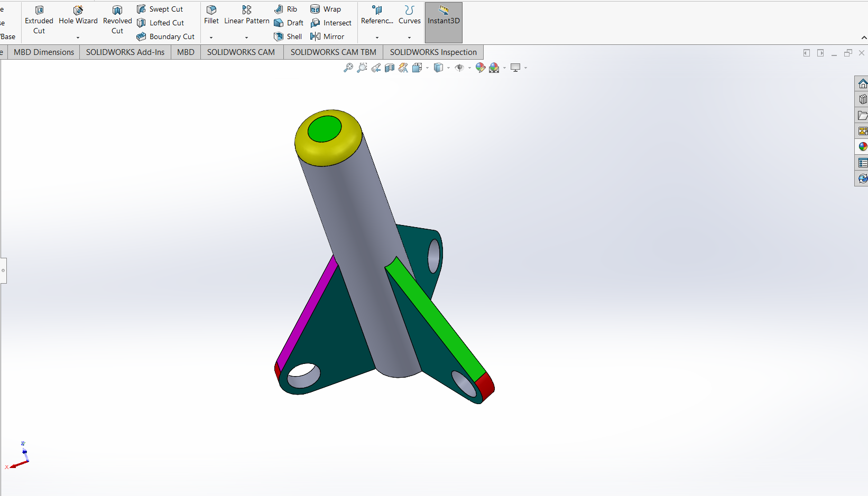Open the SOLIDWORKS Inspection tab
This screenshot has width=868, height=496.
point(433,52)
